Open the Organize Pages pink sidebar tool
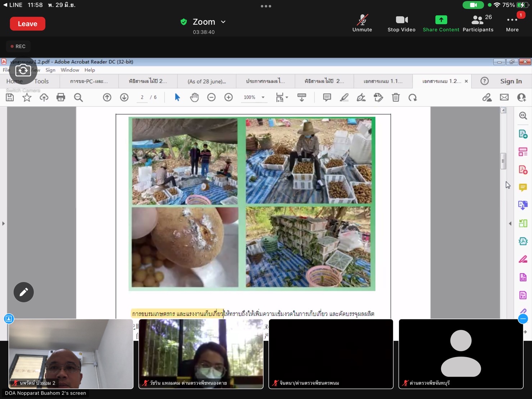The height and width of the screenshot is (399, 532). click(x=523, y=152)
